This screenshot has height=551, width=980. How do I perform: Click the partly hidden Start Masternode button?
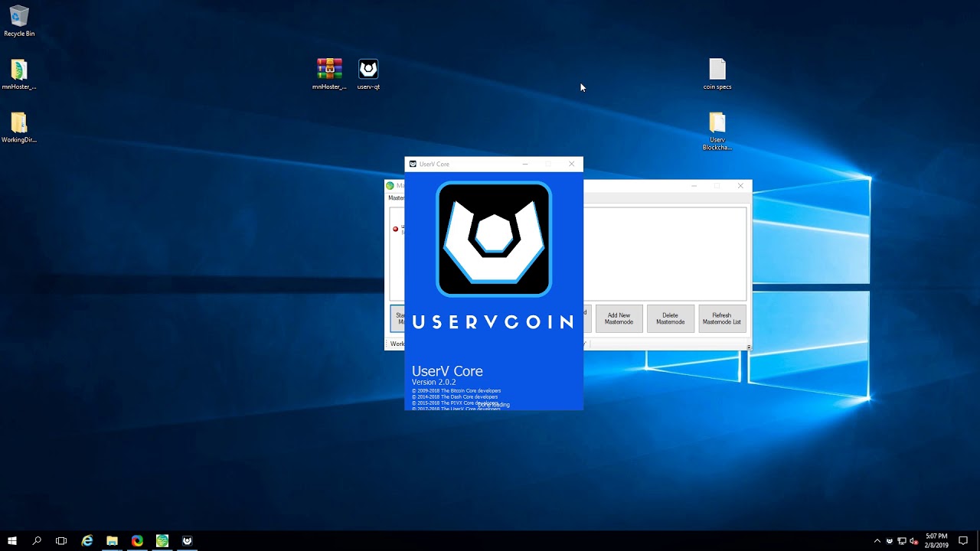397,318
